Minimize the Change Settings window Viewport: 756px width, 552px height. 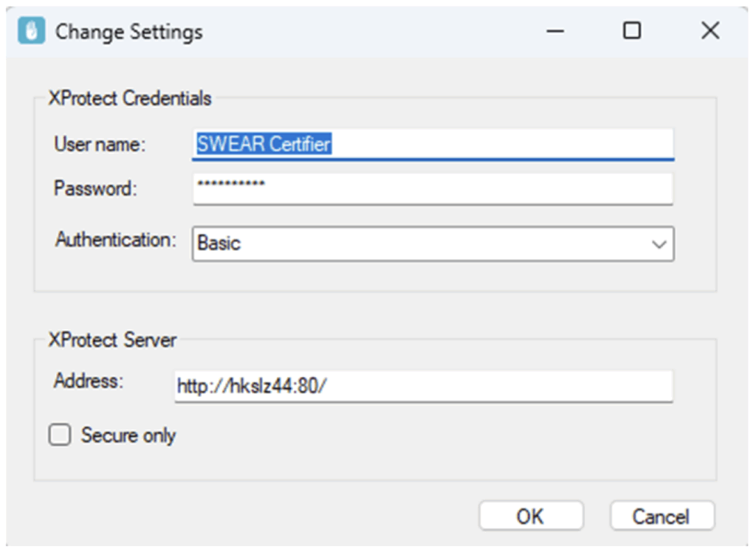556,31
